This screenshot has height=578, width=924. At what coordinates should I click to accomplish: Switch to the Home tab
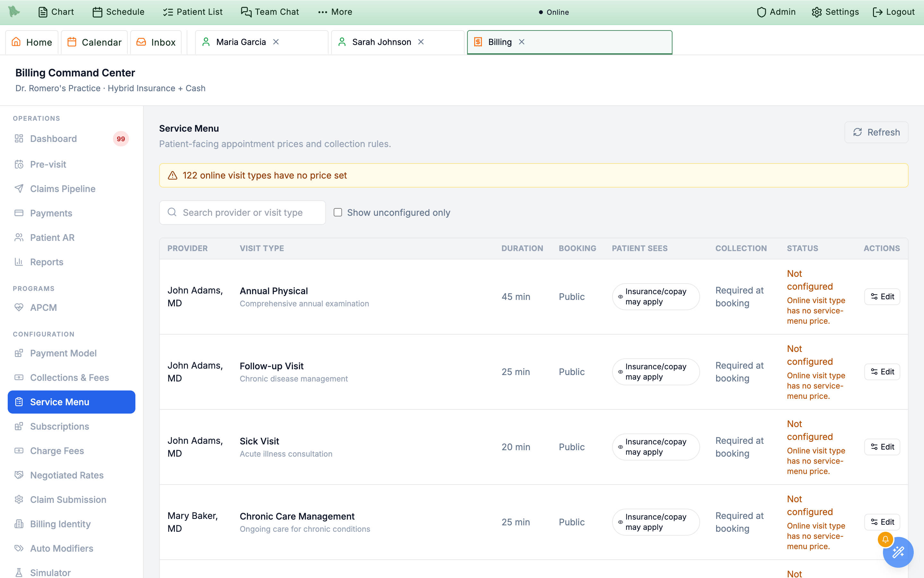click(32, 42)
